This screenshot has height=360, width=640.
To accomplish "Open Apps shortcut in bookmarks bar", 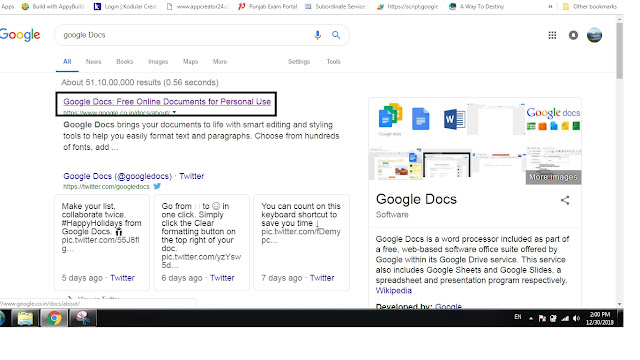I will click(x=7, y=7).
